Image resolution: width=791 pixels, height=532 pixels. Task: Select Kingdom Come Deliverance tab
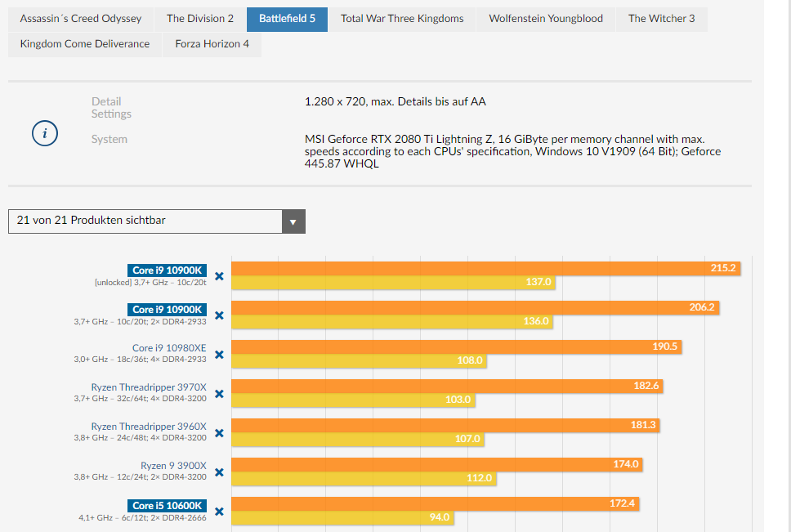tap(85, 44)
